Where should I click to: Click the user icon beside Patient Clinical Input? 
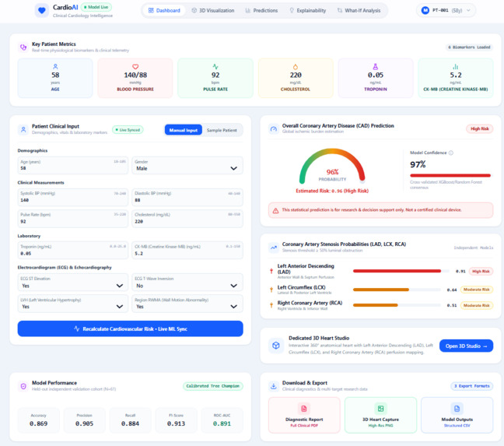point(23,129)
